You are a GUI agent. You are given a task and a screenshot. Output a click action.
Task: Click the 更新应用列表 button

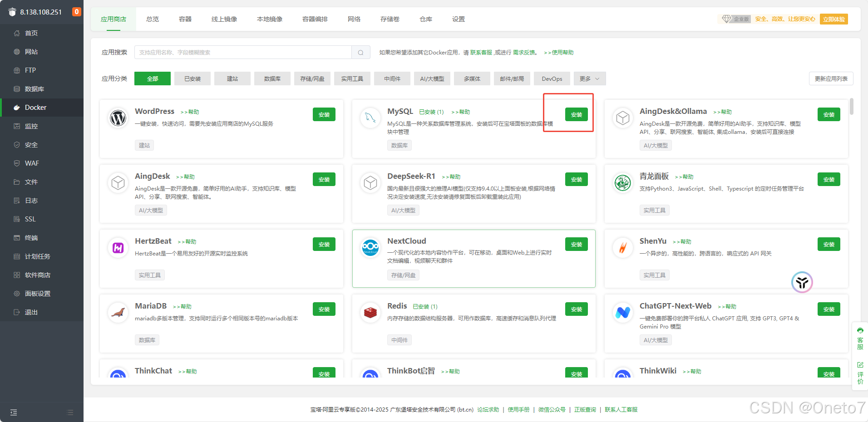[831, 79]
